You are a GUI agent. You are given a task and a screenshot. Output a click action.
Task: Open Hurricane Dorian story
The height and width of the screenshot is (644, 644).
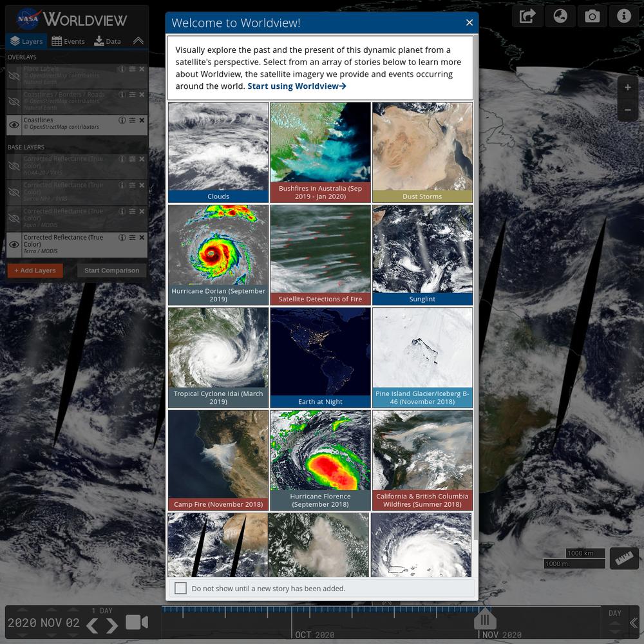(x=218, y=255)
